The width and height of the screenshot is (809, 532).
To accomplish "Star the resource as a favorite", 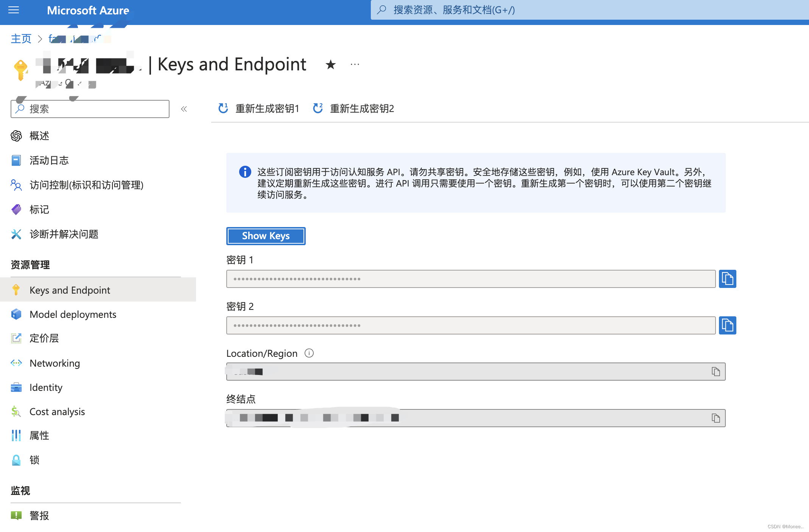I will [331, 64].
